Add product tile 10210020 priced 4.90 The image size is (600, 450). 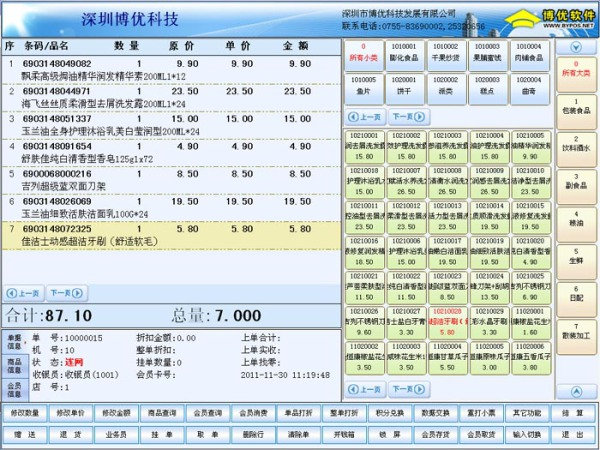[531, 253]
